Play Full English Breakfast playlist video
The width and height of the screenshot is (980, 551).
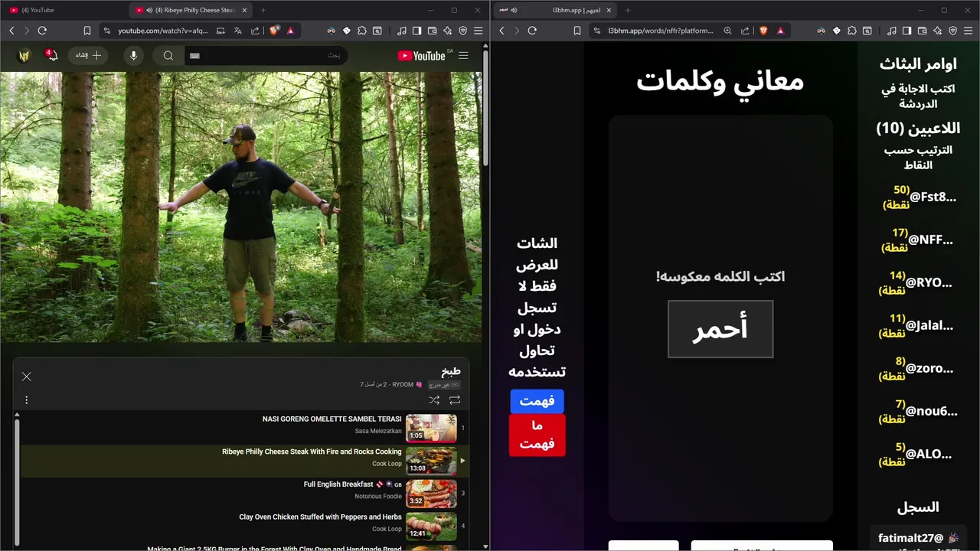243,493
